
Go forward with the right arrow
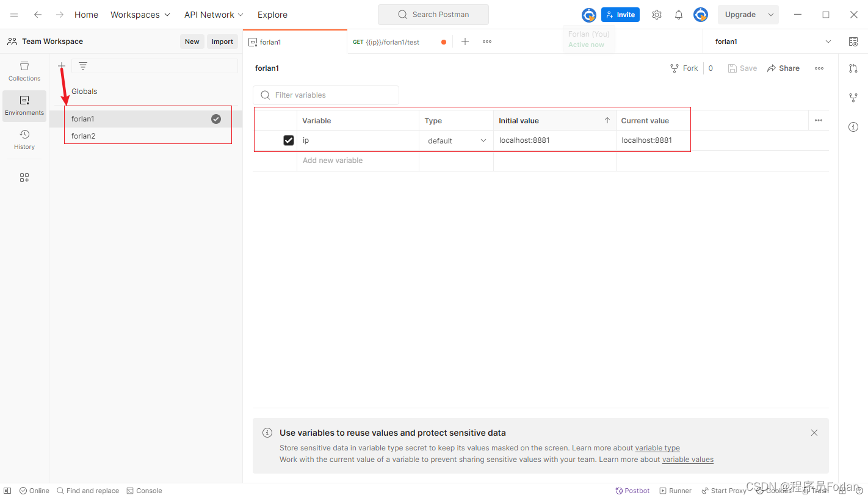59,15
